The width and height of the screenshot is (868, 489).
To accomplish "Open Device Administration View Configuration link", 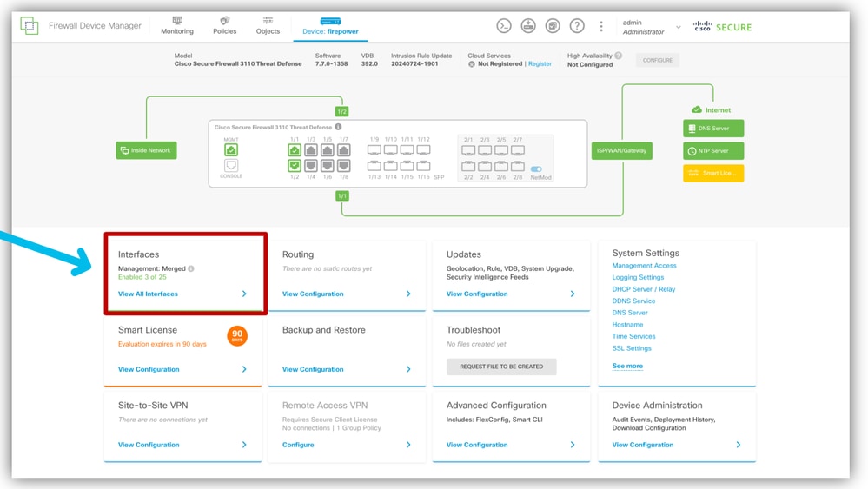I will click(x=643, y=445).
